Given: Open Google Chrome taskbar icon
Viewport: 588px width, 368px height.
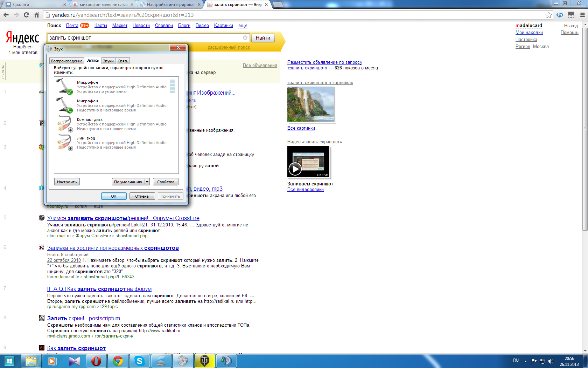Looking at the screenshot, I should pyautogui.click(x=118, y=361).
